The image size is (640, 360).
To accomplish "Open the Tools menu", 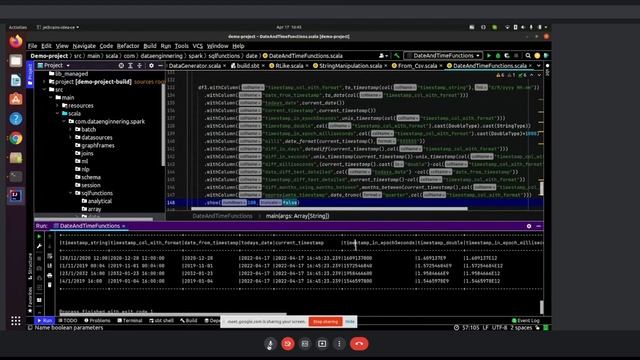I will (182, 46).
